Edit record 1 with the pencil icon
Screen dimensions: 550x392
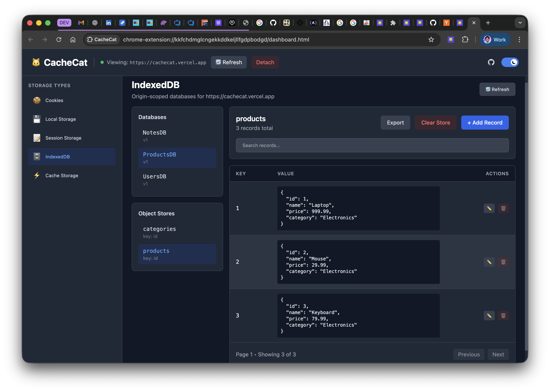pyautogui.click(x=489, y=208)
